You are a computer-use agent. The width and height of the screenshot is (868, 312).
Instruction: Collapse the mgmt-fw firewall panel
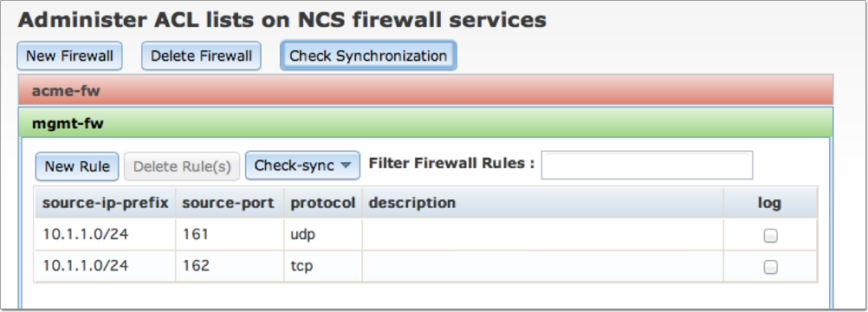click(425, 122)
